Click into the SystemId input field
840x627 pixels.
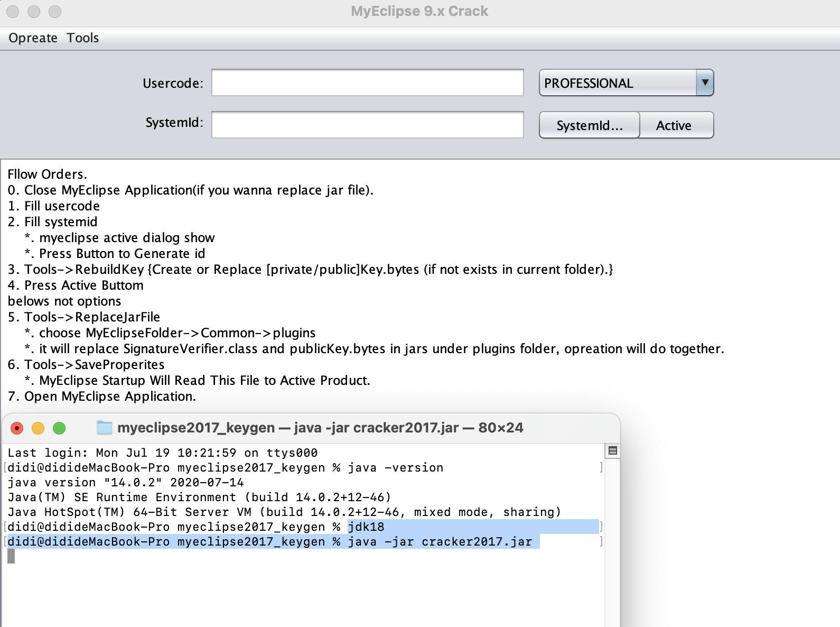tap(368, 125)
